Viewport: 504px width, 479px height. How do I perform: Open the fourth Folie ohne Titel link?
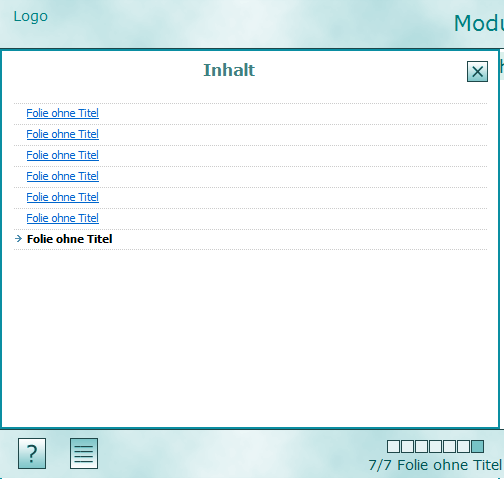[63, 176]
